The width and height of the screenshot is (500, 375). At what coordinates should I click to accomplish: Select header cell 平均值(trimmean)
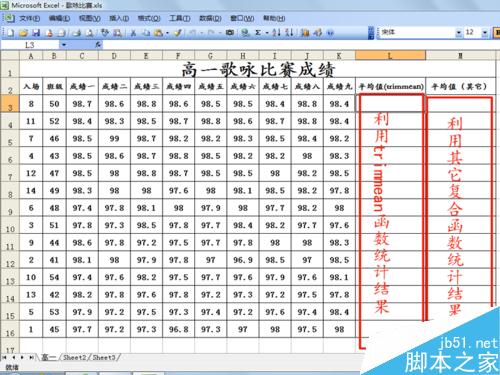point(391,86)
